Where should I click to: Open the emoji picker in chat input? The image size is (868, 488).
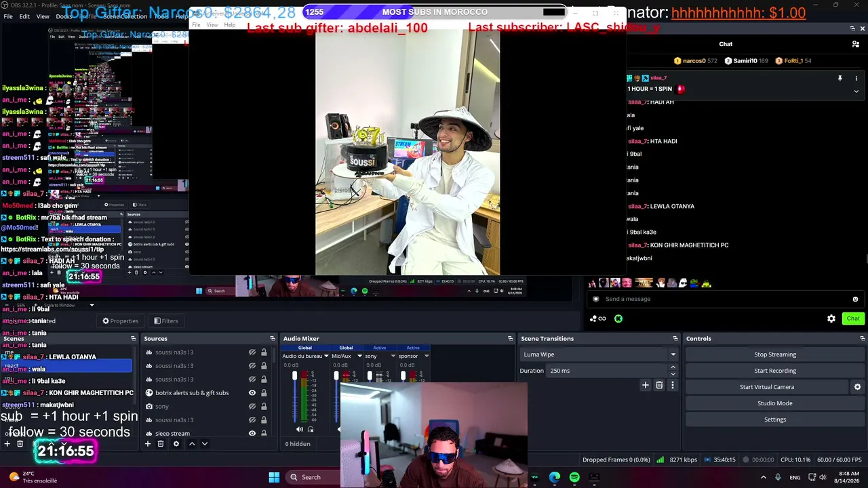pyautogui.click(x=855, y=299)
